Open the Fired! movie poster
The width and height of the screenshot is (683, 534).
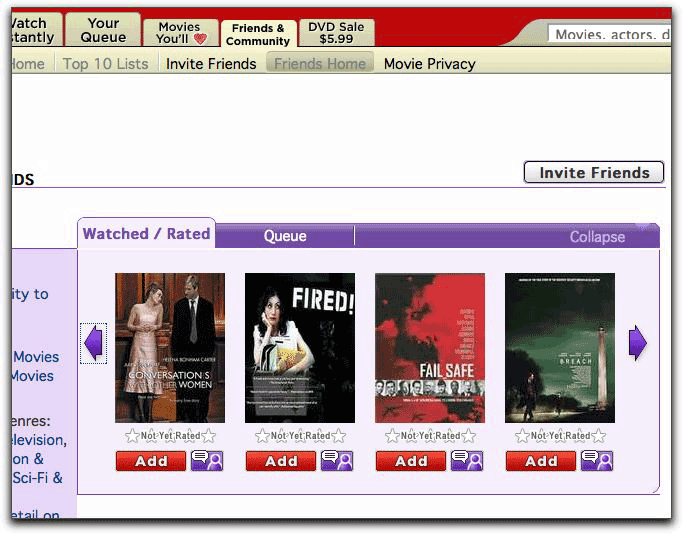tap(300, 348)
